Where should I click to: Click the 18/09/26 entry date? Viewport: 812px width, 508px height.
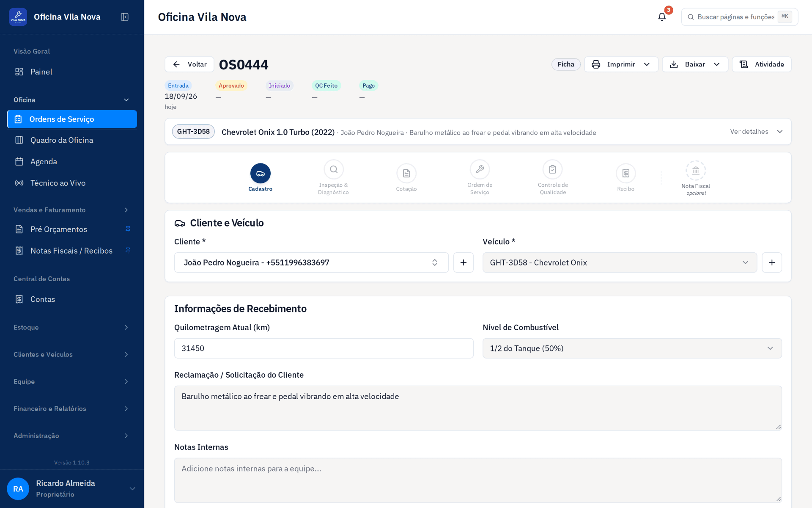coord(181,97)
